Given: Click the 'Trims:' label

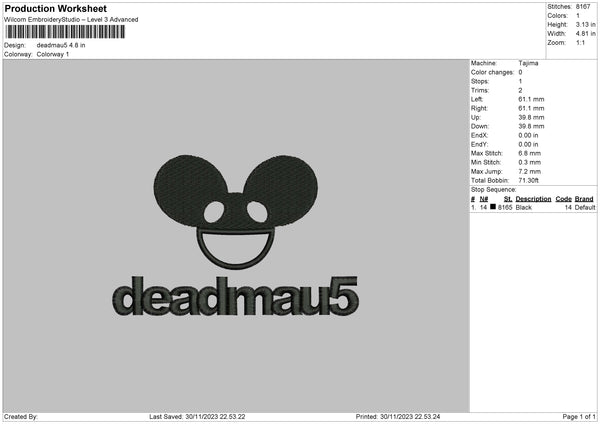Looking at the screenshot, I should [480, 90].
